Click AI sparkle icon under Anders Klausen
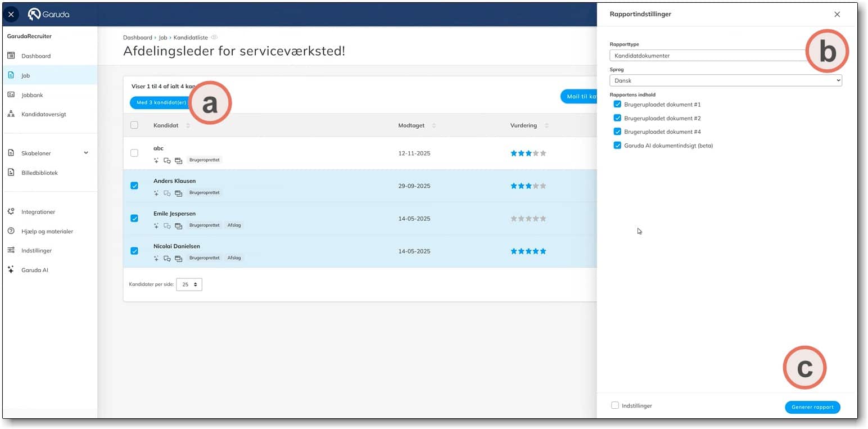This screenshot has height=429, width=868. pos(156,193)
